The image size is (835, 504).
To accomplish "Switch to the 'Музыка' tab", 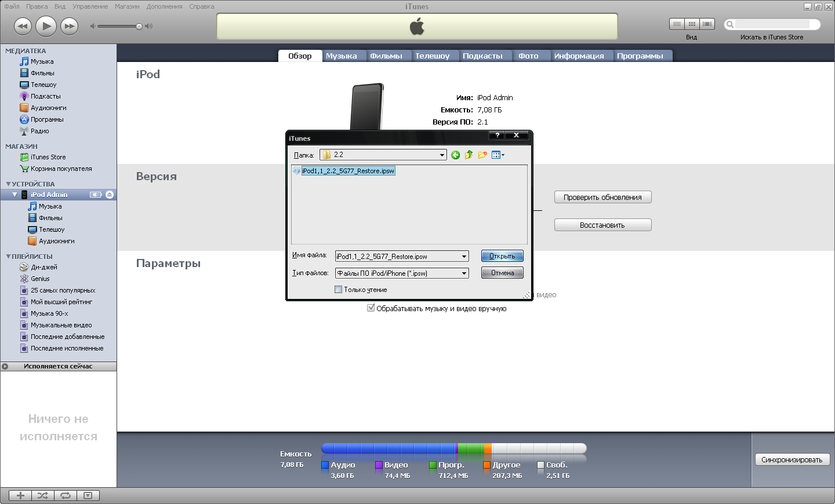I will pyautogui.click(x=341, y=56).
